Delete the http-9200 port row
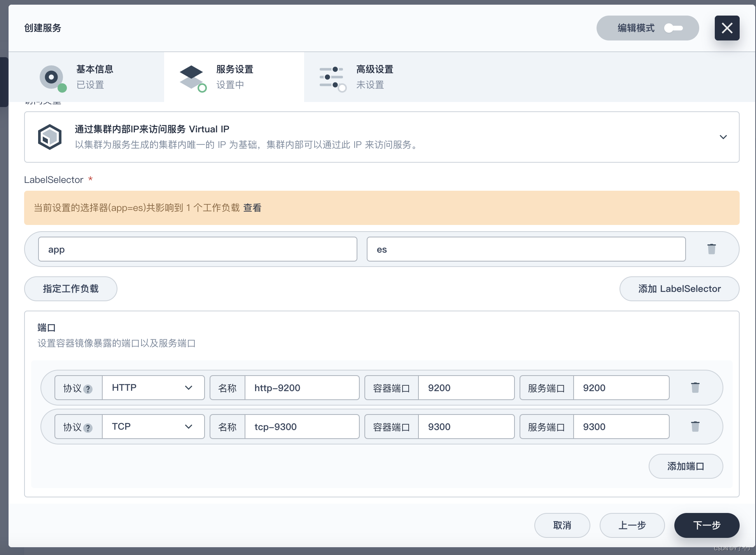 695,388
